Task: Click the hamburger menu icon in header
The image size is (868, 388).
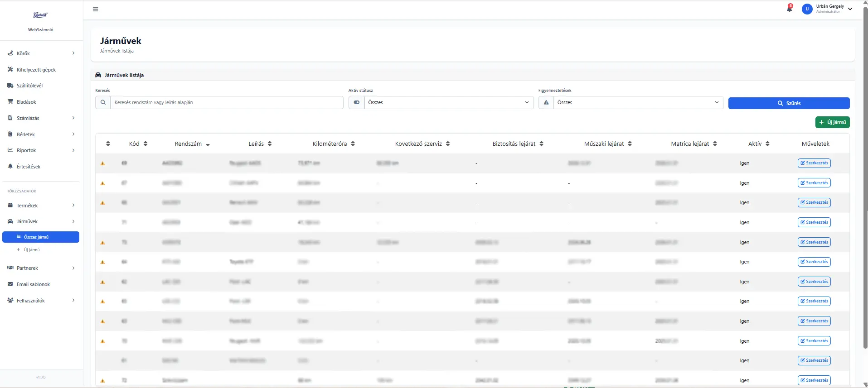Action: click(95, 9)
